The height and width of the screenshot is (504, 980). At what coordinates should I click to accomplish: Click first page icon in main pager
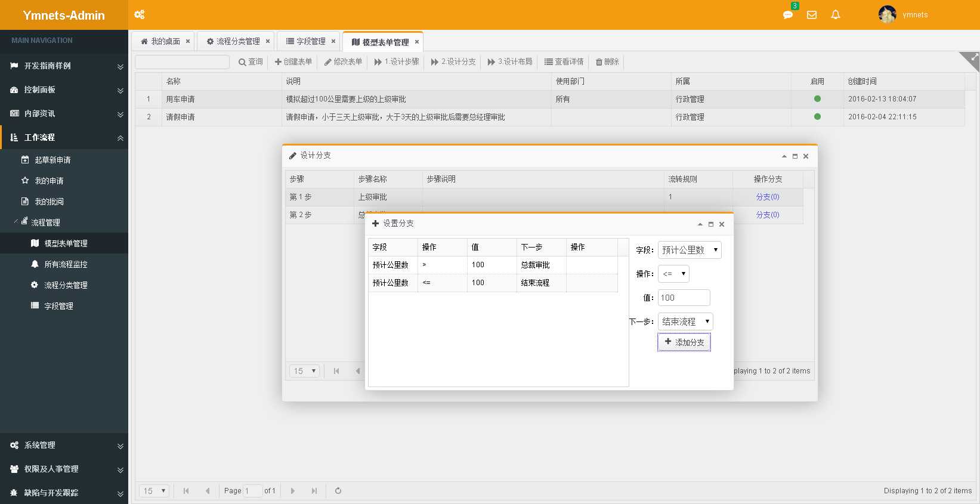point(186,491)
